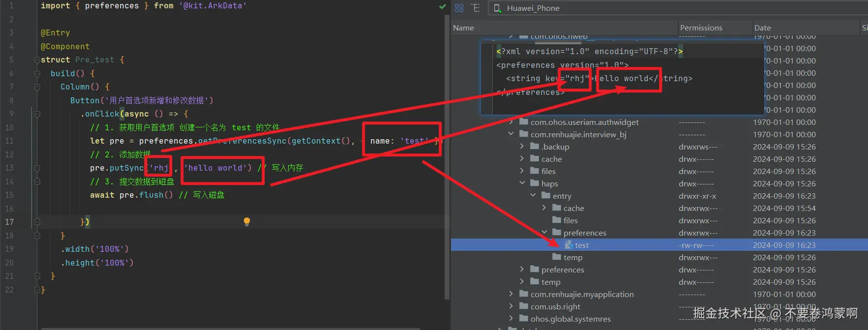Click folder icon of com.usb.right
The width and height of the screenshot is (868, 330).
click(524, 306)
